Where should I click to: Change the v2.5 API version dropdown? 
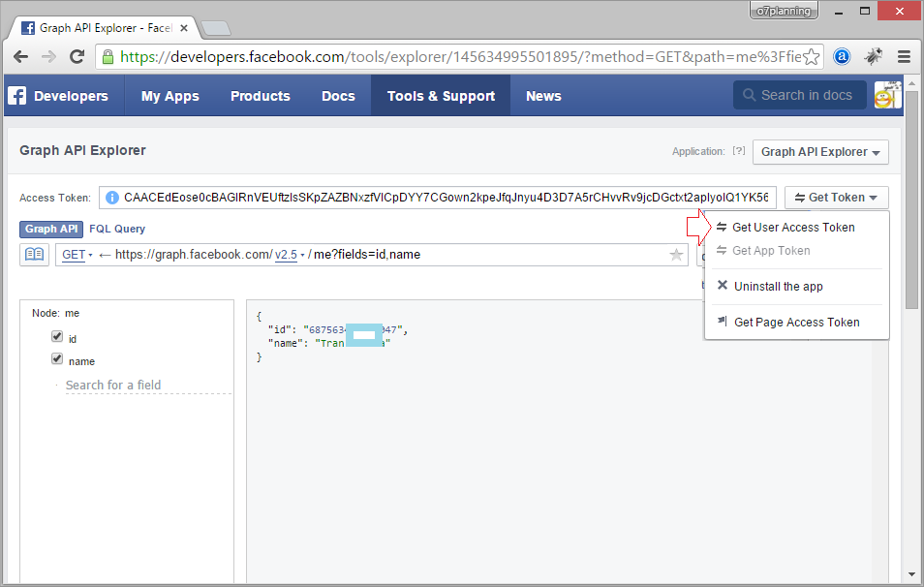290,255
